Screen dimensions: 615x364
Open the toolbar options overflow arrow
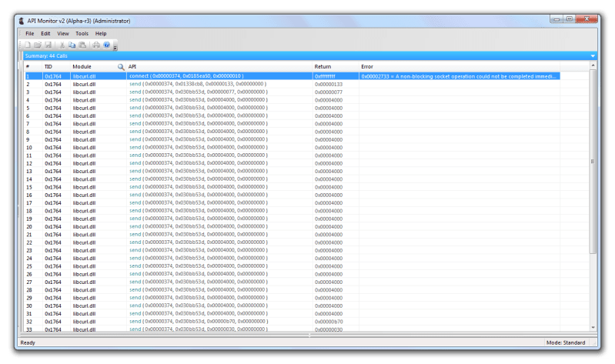click(x=115, y=48)
